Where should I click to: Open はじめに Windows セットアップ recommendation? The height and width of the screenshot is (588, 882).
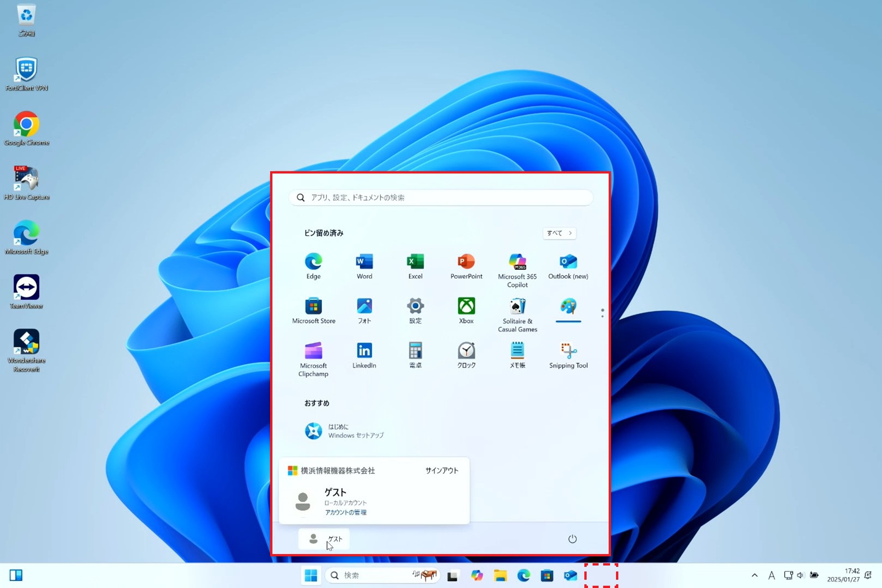point(345,431)
